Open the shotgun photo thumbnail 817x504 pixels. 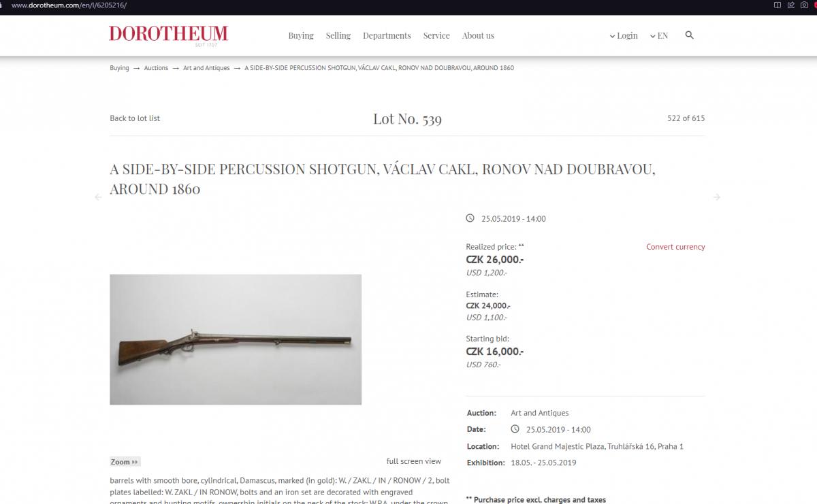tap(236, 339)
